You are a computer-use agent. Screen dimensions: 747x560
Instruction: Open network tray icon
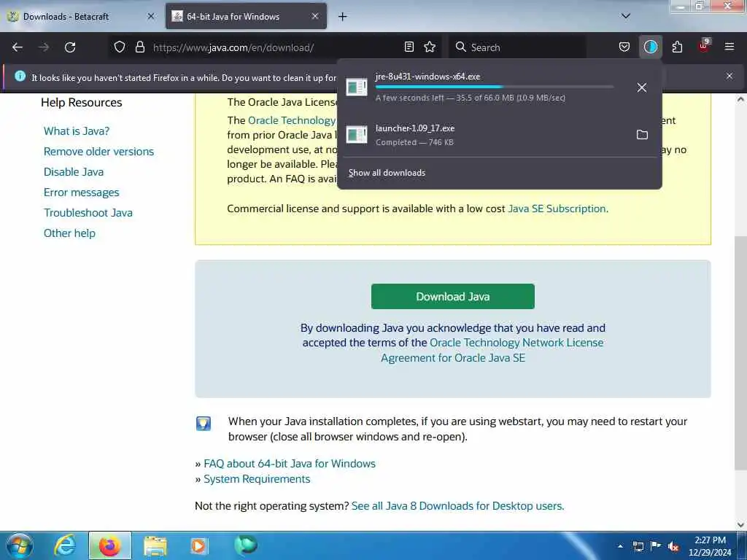point(638,546)
